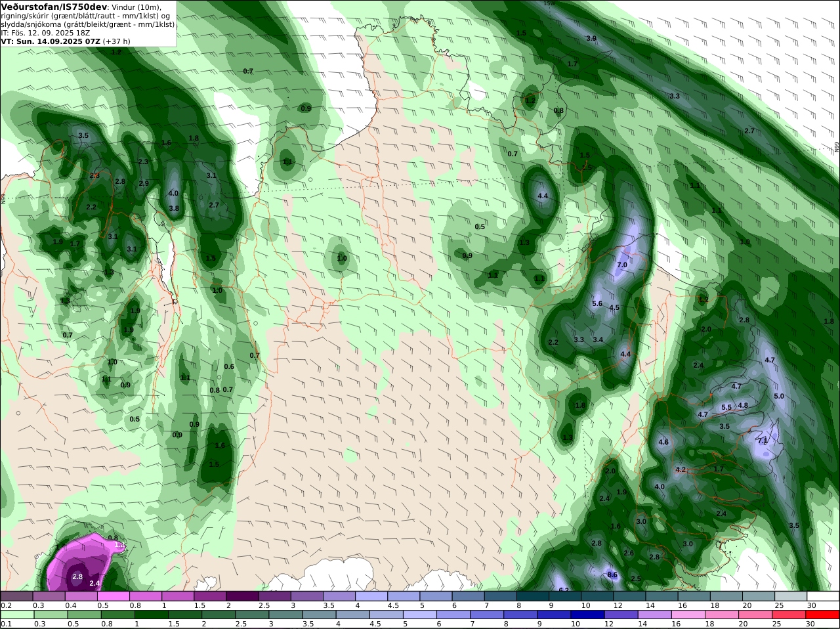The height and width of the screenshot is (629, 840).
Task: Pick the palest green first swatch in lower legend
Action: coord(16,615)
